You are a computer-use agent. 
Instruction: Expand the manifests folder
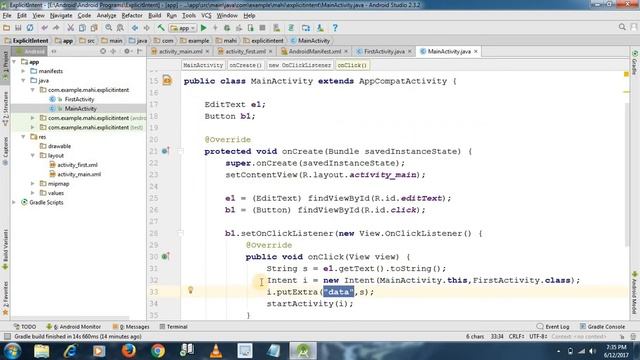(23, 71)
